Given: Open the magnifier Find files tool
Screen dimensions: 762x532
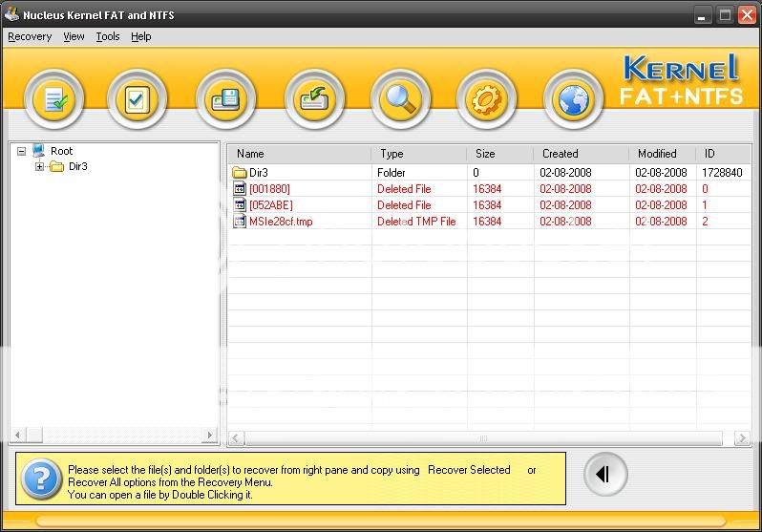Looking at the screenshot, I should pos(400,99).
